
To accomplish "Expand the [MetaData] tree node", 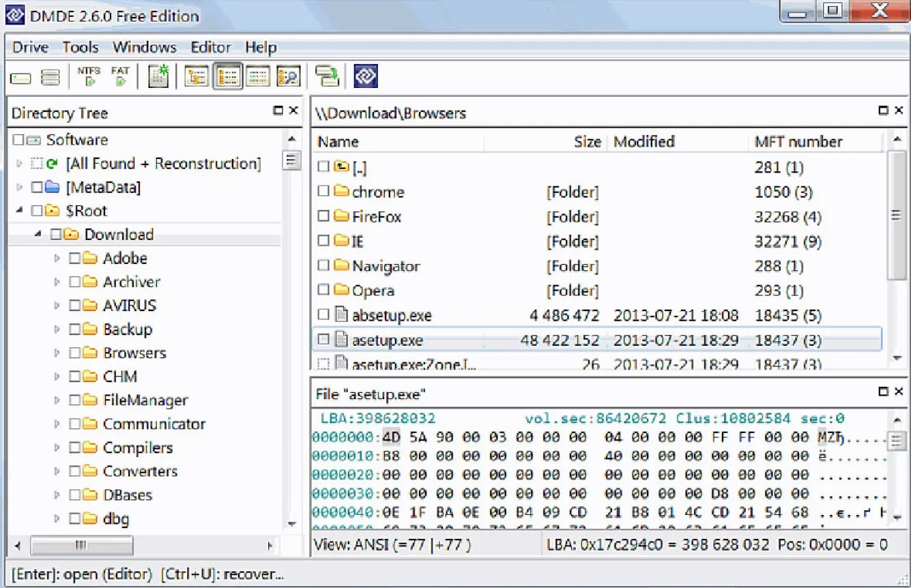I will (18, 188).
